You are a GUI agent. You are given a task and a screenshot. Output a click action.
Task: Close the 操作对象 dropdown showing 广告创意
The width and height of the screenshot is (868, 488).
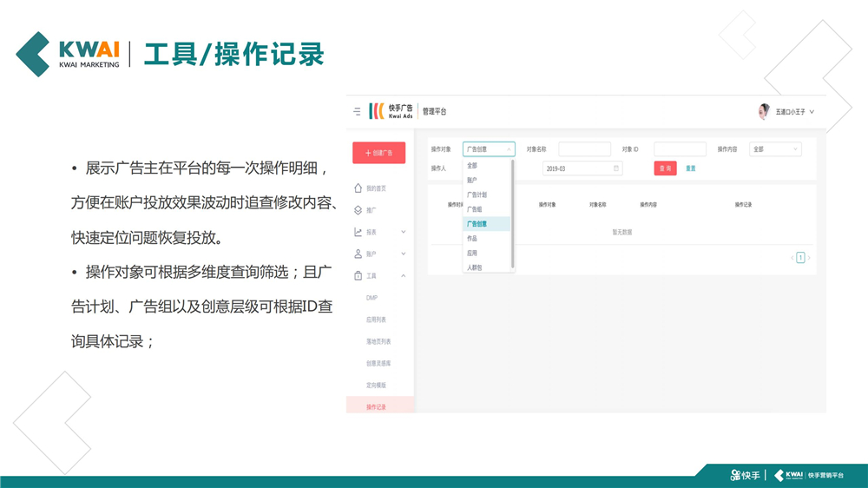tap(489, 149)
